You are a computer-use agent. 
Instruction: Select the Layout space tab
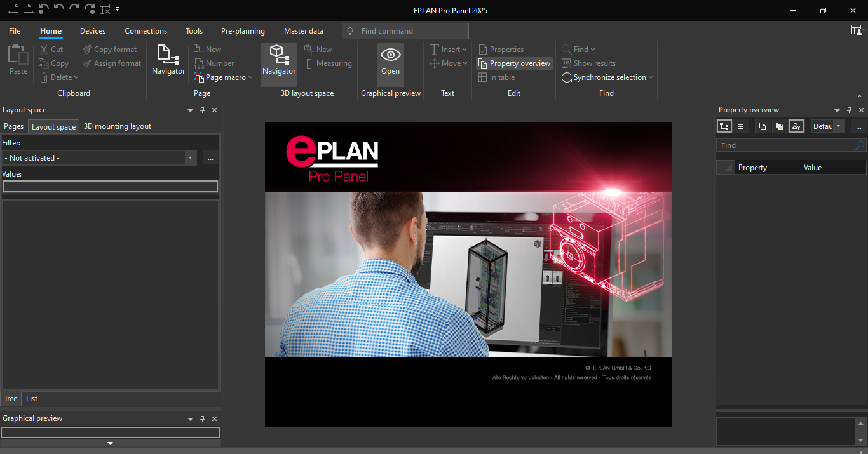pyautogui.click(x=53, y=126)
